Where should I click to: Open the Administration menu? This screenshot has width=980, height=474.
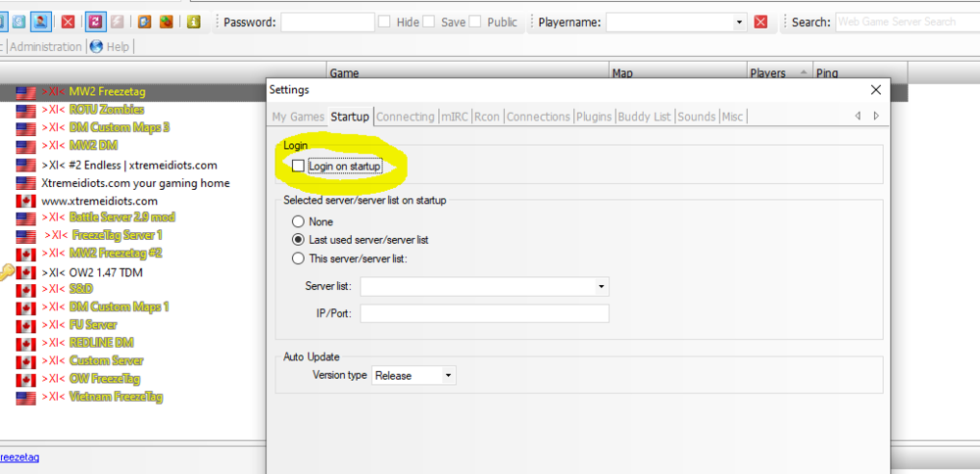(x=45, y=46)
